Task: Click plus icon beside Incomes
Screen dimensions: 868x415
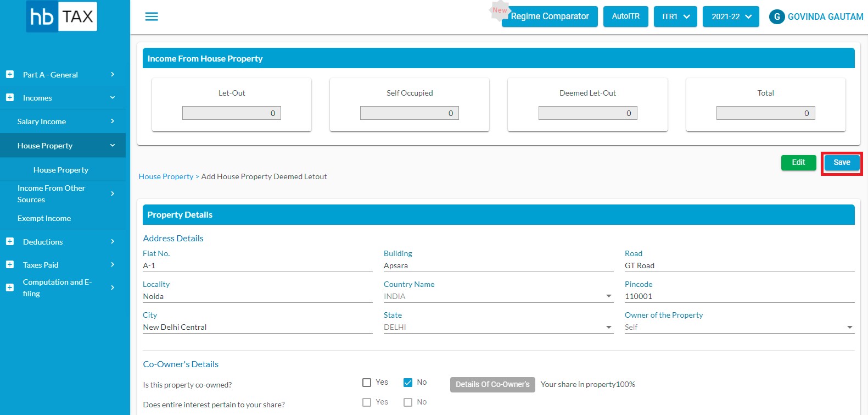Action: 10,97
